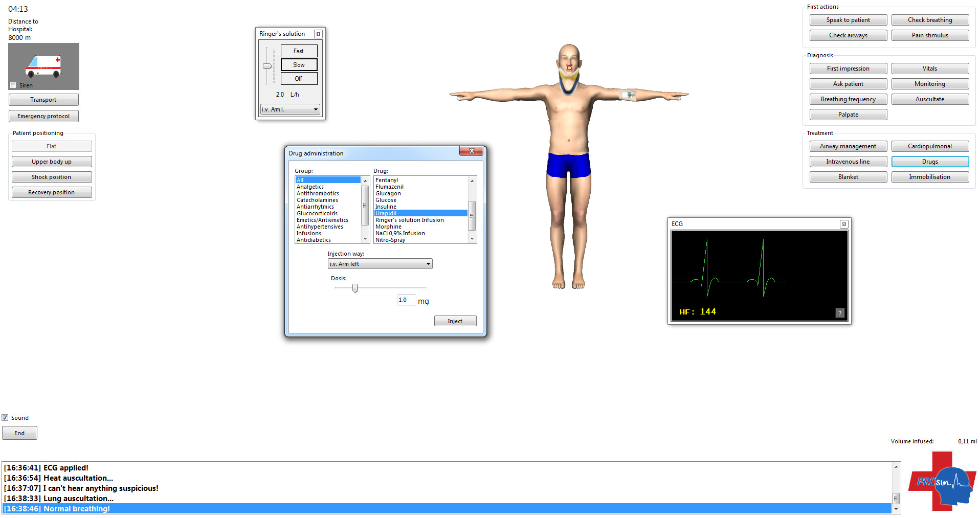Image resolution: width=980 pixels, height=518 pixels.
Task: Minimize the Ringer's solution panel
Action: pos(318,34)
